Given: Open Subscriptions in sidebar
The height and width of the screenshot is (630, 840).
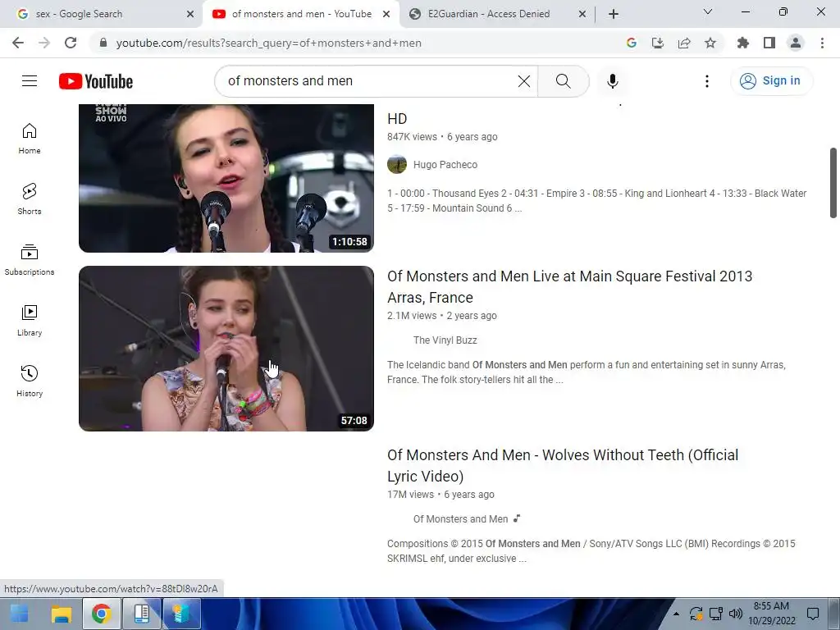Looking at the screenshot, I should [30, 260].
